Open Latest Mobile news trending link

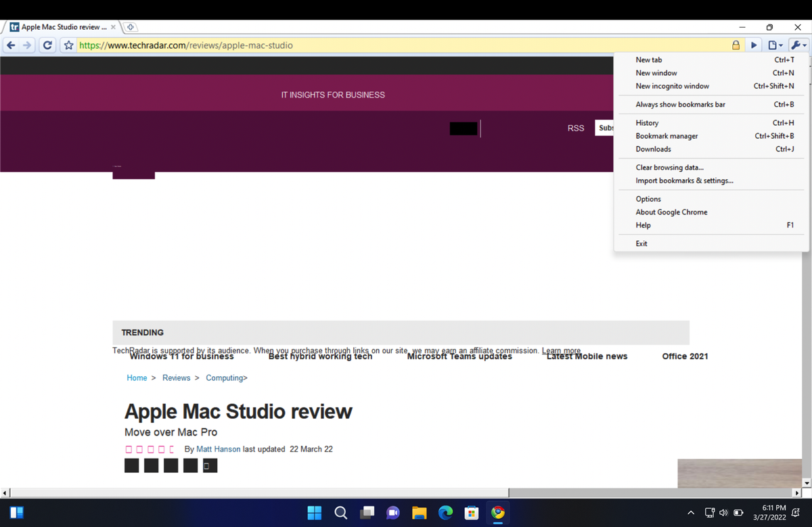coord(587,356)
